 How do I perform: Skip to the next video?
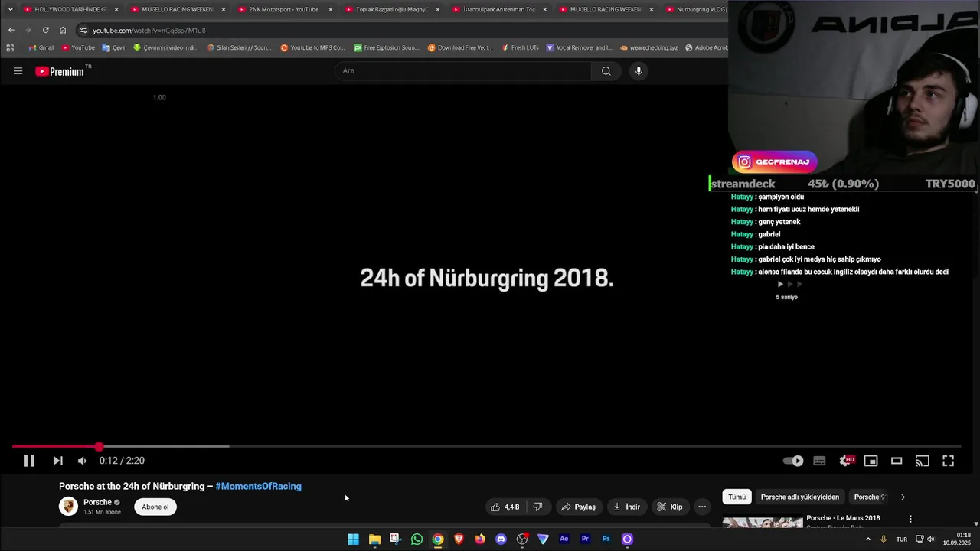(57, 461)
